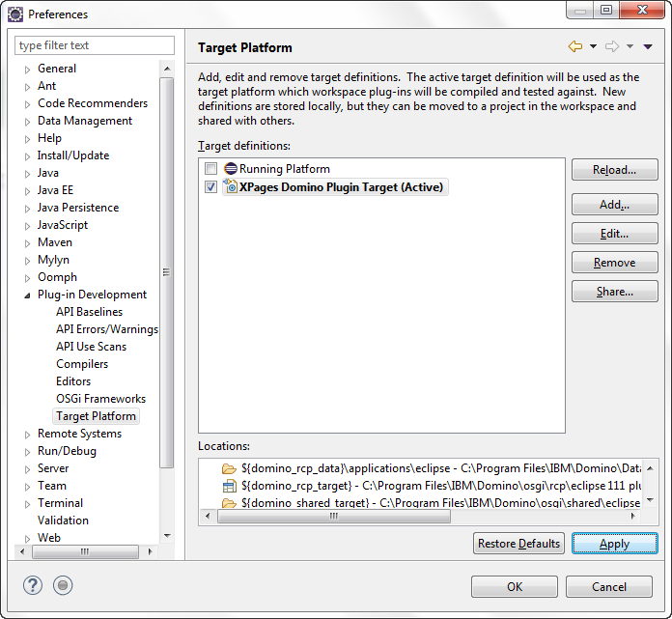Click the Preferences window title icon

pyautogui.click(x=15, y=14)
